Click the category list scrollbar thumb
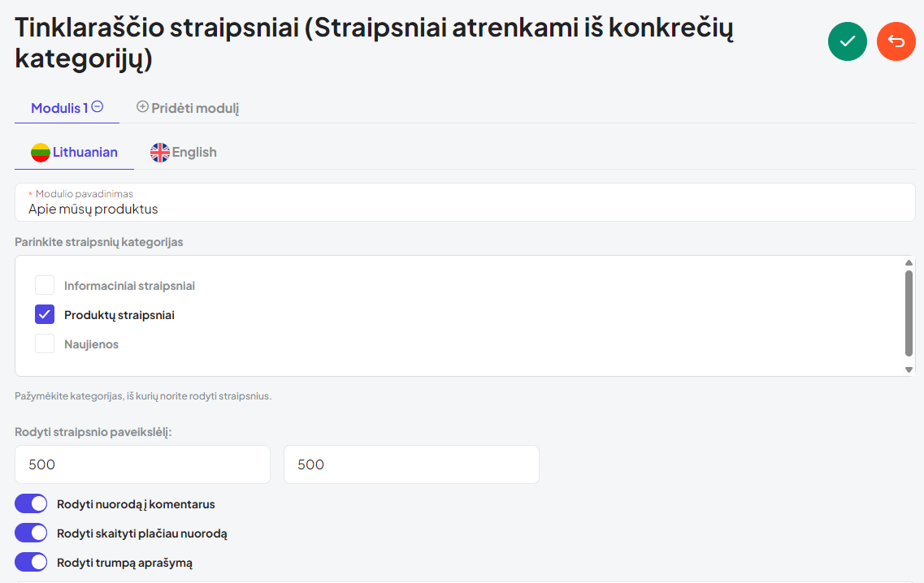924x583 pixels. pyautogui.click(x=909, y=313)
